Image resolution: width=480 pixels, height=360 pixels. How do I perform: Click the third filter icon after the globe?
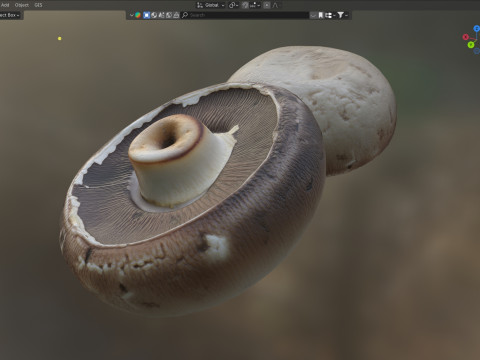click(161, 15)
